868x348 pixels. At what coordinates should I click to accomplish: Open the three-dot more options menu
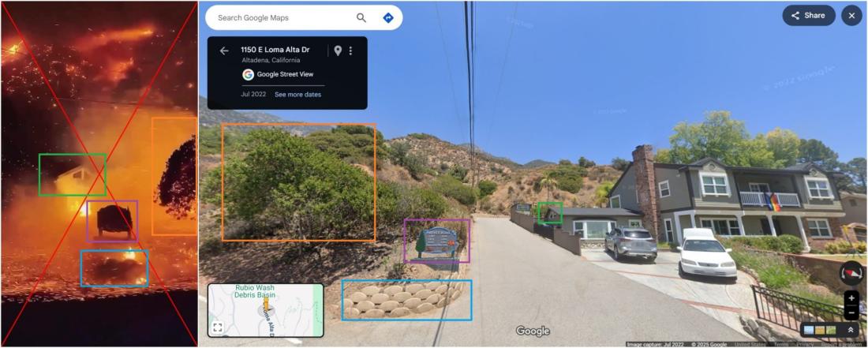click(350, 51)
